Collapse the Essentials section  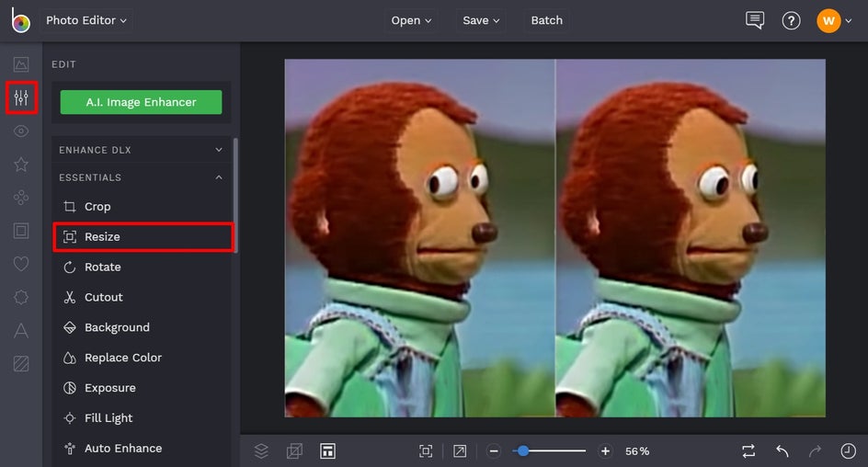point(142,177)
